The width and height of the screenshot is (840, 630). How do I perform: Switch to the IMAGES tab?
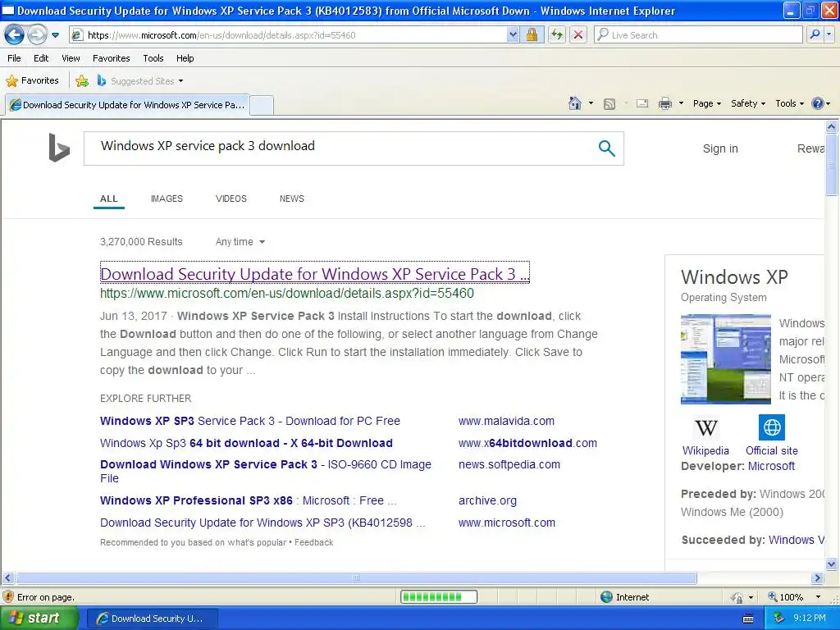[x=167, y=199]
